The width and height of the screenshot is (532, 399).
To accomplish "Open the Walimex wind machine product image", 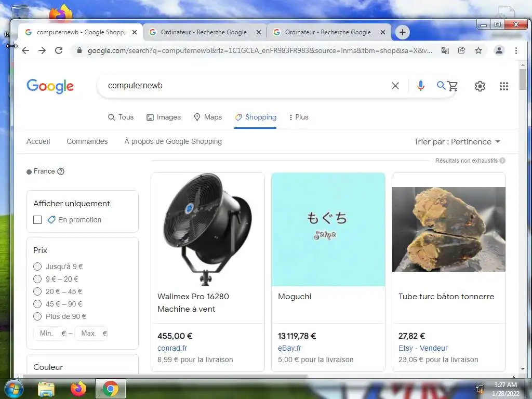I will point(208,229).
